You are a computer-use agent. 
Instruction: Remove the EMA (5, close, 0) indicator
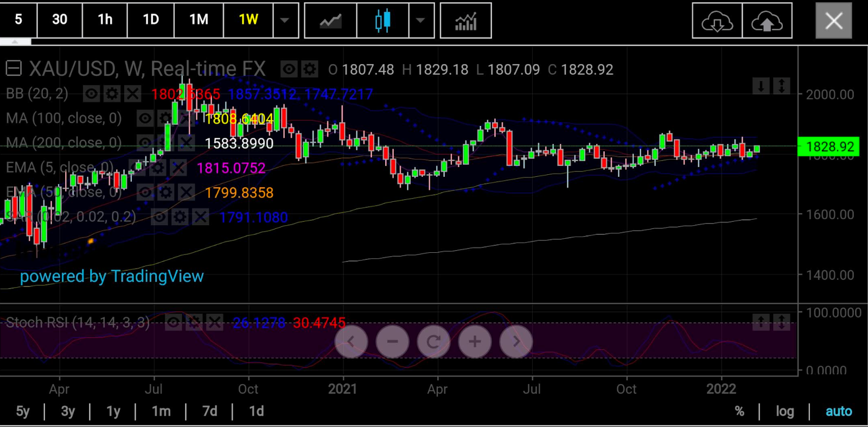point(178,168)
